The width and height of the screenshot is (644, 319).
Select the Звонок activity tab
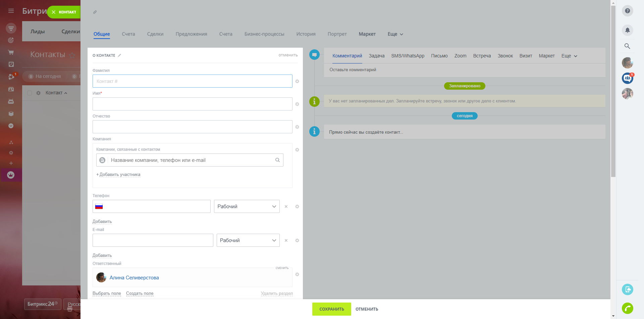pos(505,56)
